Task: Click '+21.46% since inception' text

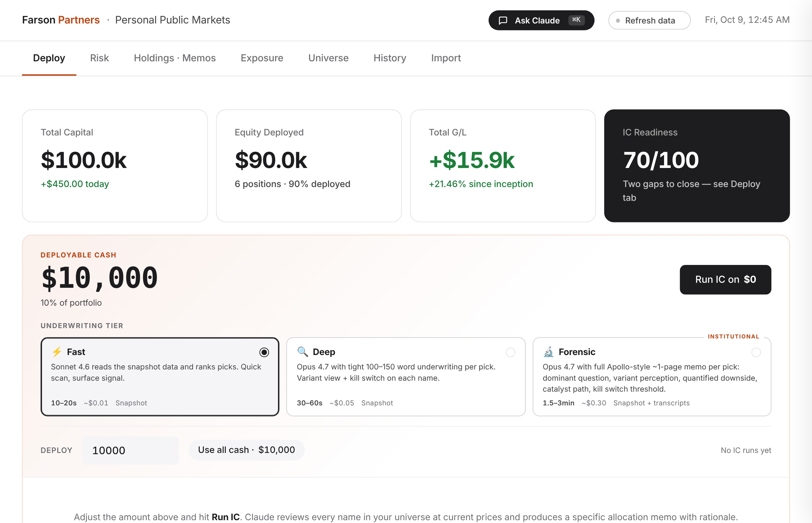Action: coord(481,184)
